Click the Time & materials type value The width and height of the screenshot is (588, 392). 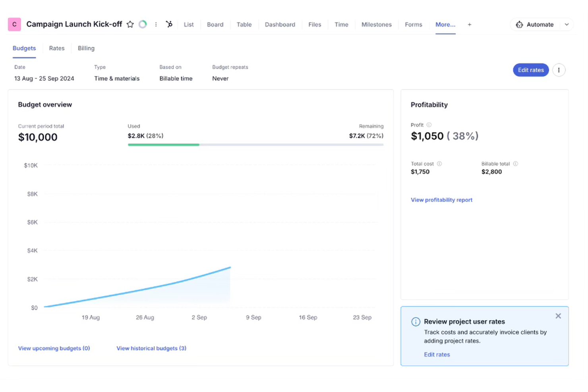[117, 79]
